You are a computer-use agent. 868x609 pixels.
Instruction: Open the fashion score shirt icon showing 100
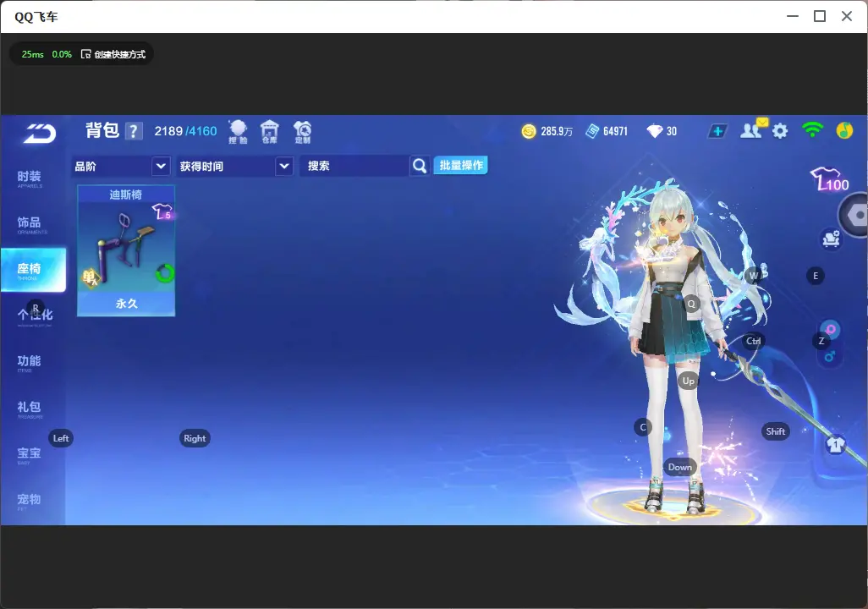(830, 179)
